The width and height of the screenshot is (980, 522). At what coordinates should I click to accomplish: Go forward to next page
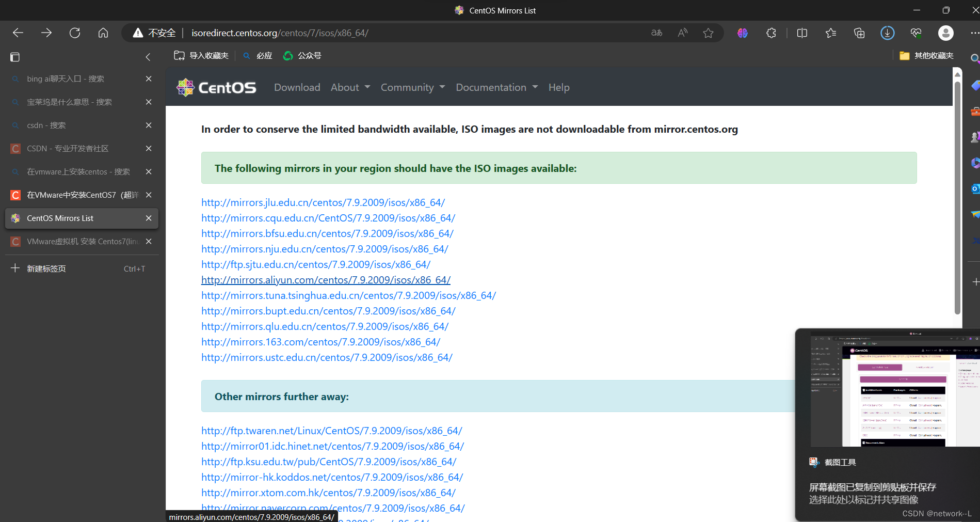point(46,33)
